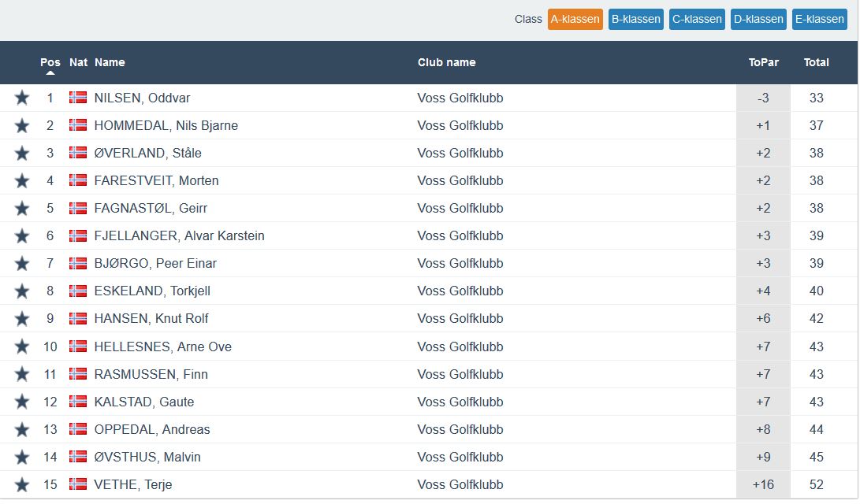Open the D-klassen leaderboard
860x504 pixels.
coord(758,19)
